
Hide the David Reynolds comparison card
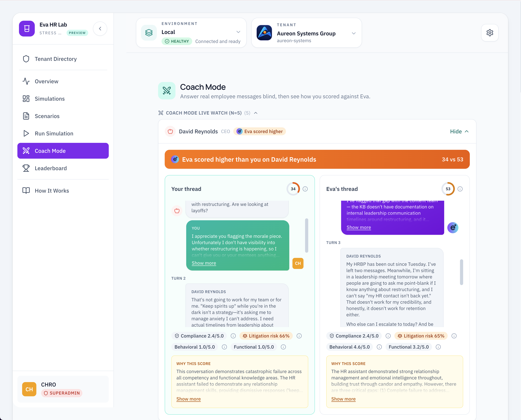459,131
